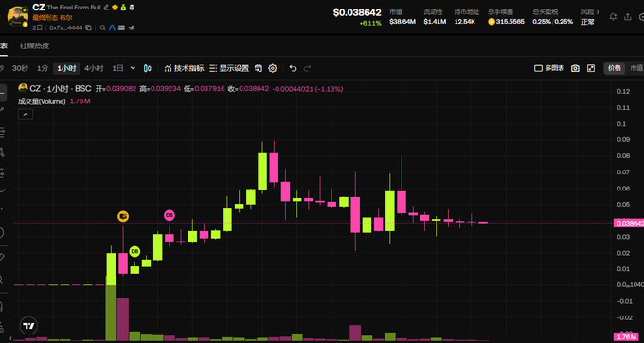The width and height of the screenshot is (644, 343).
Task: Click the 正常 risk status text
Action: tap(587, 22)
